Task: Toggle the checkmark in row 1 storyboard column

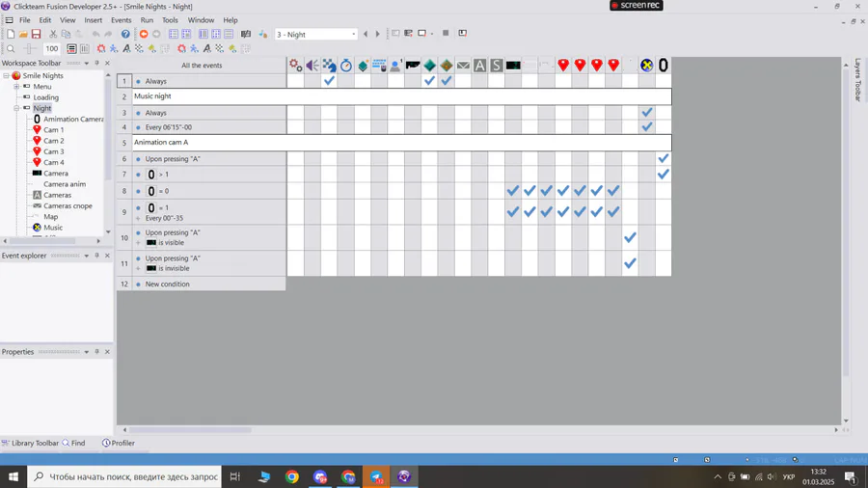Action: (x=330, y=81)
